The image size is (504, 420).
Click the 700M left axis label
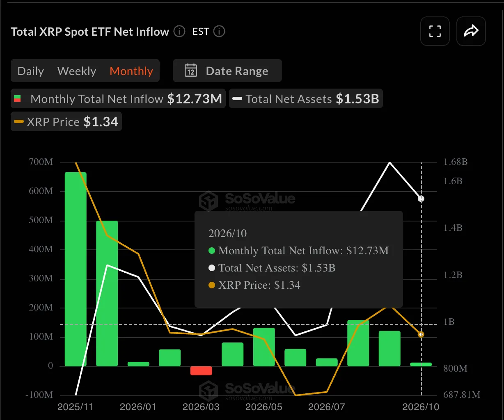pos(41,162)
